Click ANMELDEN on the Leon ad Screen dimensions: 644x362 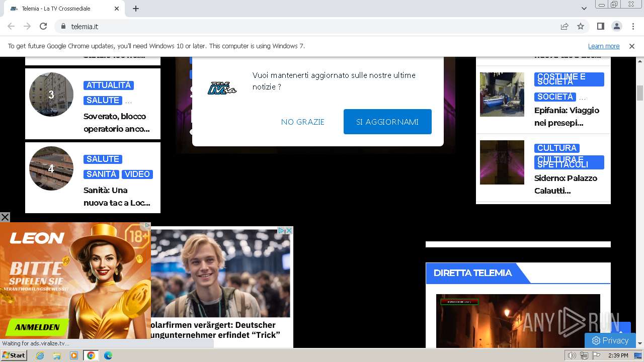point(37,327)
